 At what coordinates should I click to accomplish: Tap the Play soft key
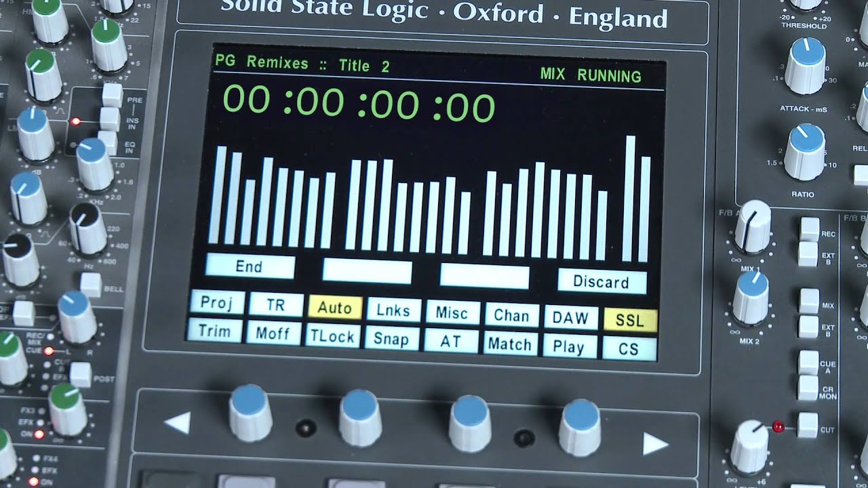click(570, 347)
